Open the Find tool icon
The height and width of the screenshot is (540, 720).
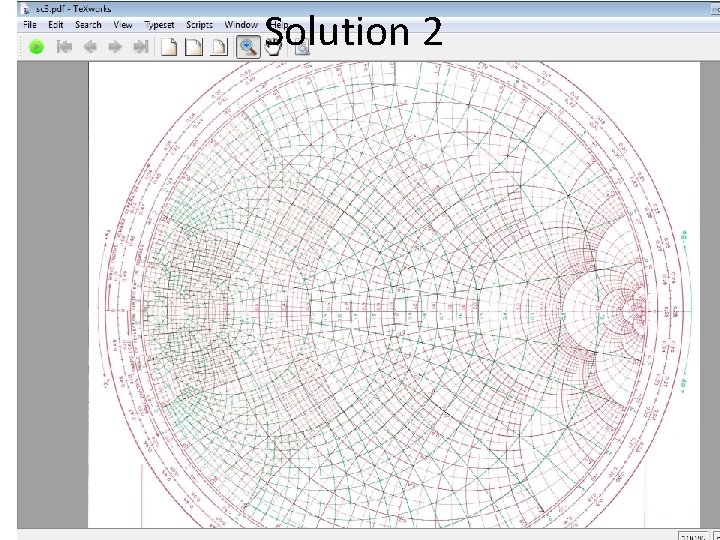pyautogui.click(x=302, y=47)
